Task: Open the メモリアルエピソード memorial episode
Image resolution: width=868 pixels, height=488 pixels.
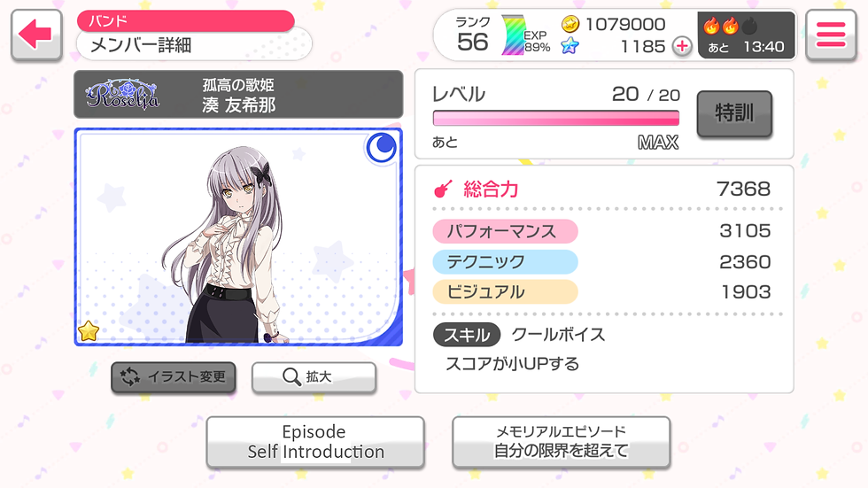Action: pos(562,442)
